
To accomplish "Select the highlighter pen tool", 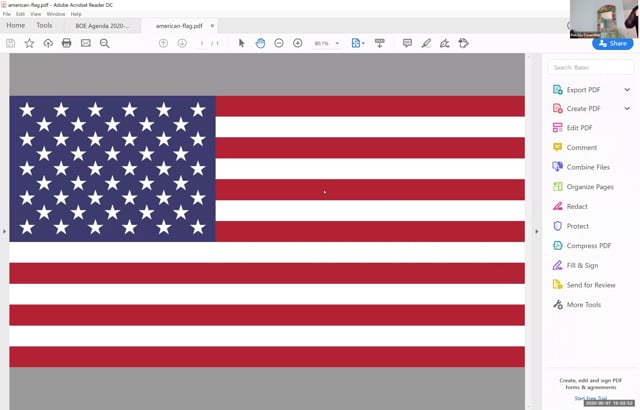I will click(x=426, y=43).
